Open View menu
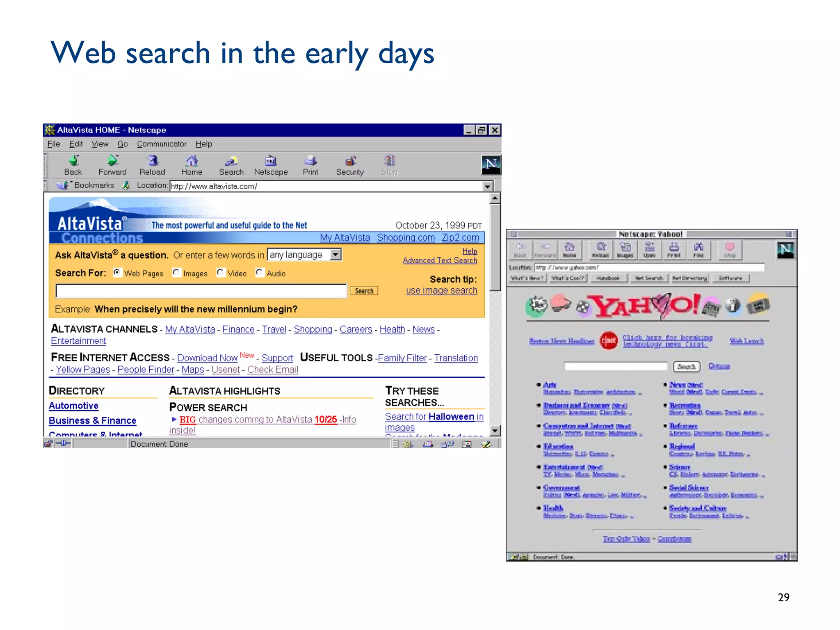Screen dimensions: 840x630 (100, 144)
